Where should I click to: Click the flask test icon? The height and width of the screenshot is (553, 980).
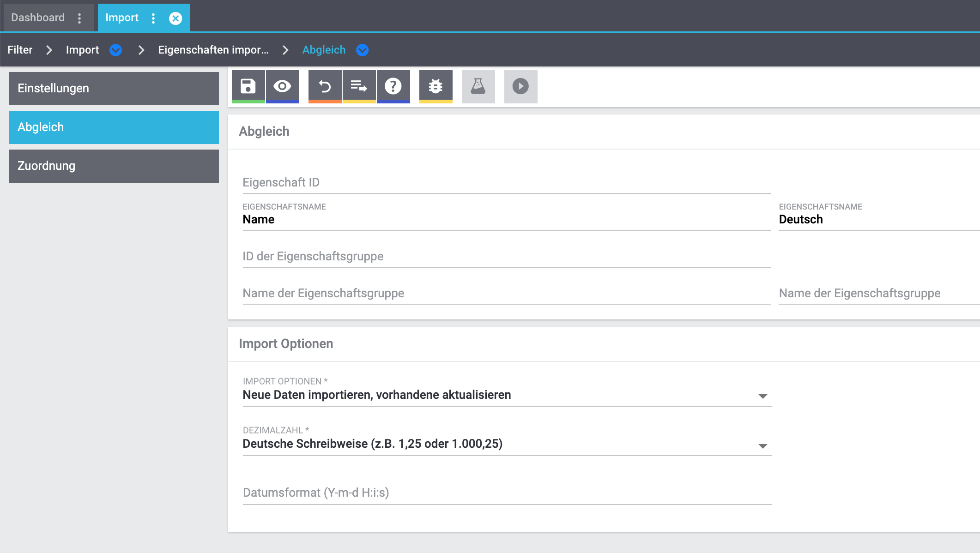pyautogui.click(x=478, y=86)
